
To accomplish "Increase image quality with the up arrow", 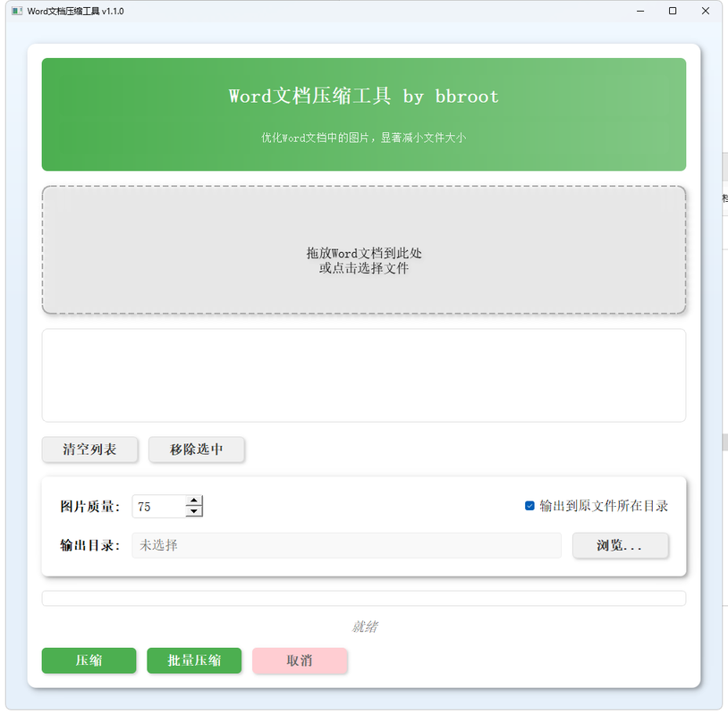I will click(x=193, y=500).
